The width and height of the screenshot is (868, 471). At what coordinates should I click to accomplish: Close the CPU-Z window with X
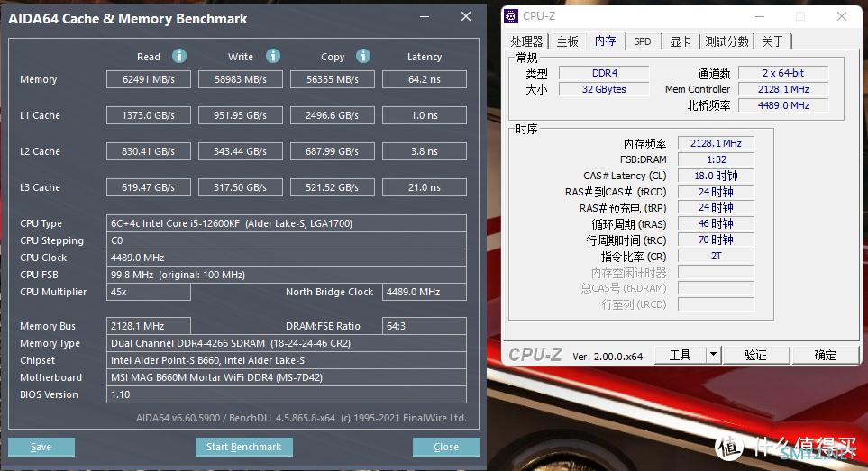[842, 16]
